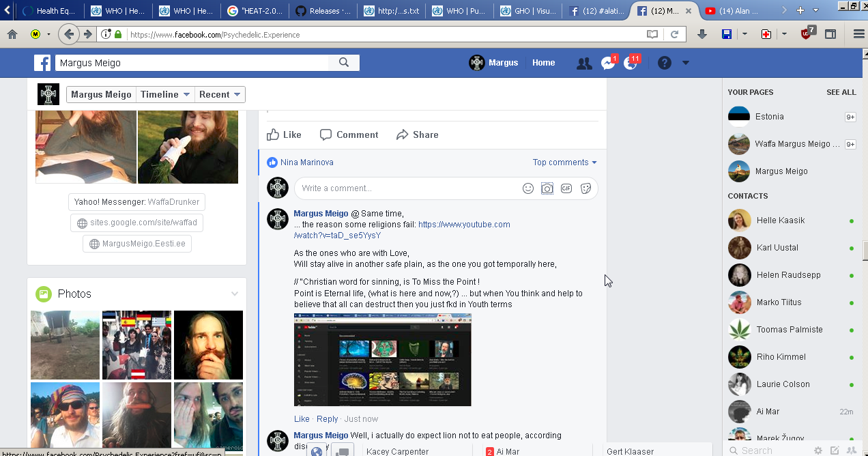Open chat settings gear icon
Viewport: 868px width, 456px height.
point(818,451)
